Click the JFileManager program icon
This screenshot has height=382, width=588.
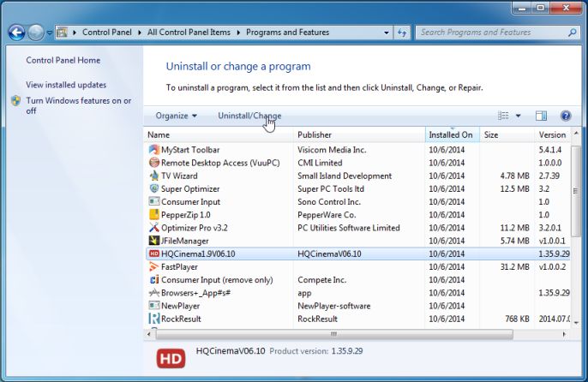click(x=154, y=241)
